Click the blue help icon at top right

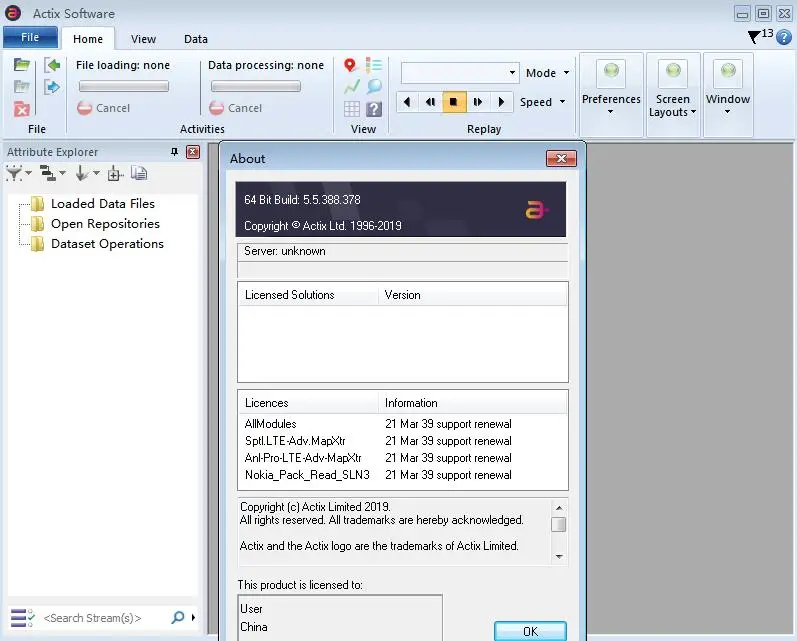(784, 37)
